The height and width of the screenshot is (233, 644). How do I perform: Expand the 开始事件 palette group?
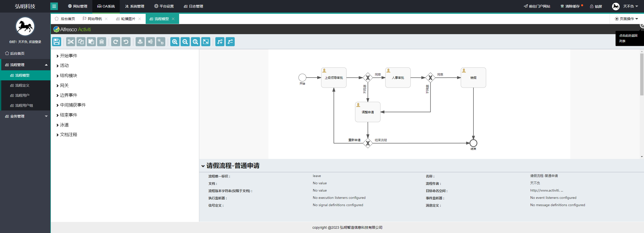tap(67, 56)
